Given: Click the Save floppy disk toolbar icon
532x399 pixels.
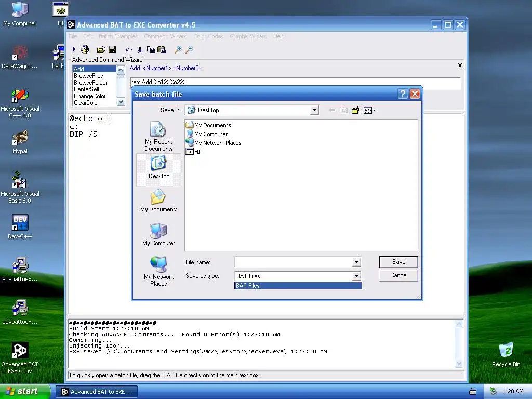Looking at the screenshot, I should pos(112,49).
